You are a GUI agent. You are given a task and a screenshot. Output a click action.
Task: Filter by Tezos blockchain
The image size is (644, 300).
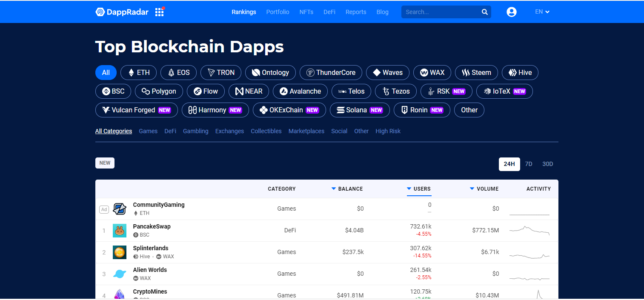[396, 91]
